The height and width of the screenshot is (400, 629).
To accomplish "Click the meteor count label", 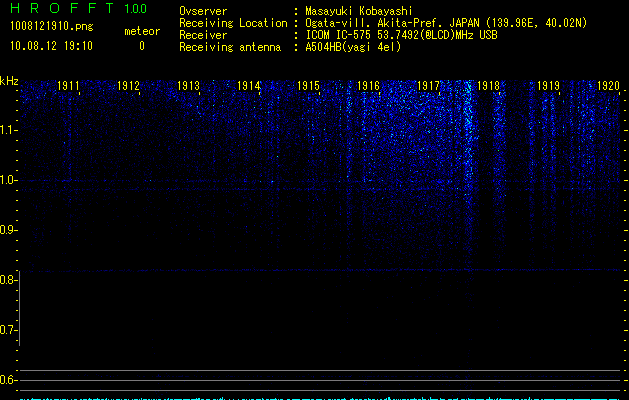I will [x=142, y=31].
